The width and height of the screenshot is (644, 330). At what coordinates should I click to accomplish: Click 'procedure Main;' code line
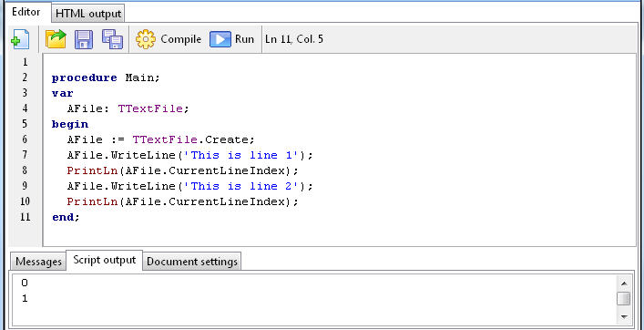pos(106,77)
